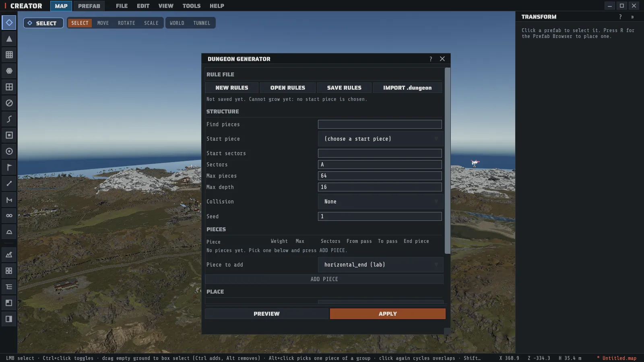
Task: Open the EDIT menu
Action: coord(143,6)
